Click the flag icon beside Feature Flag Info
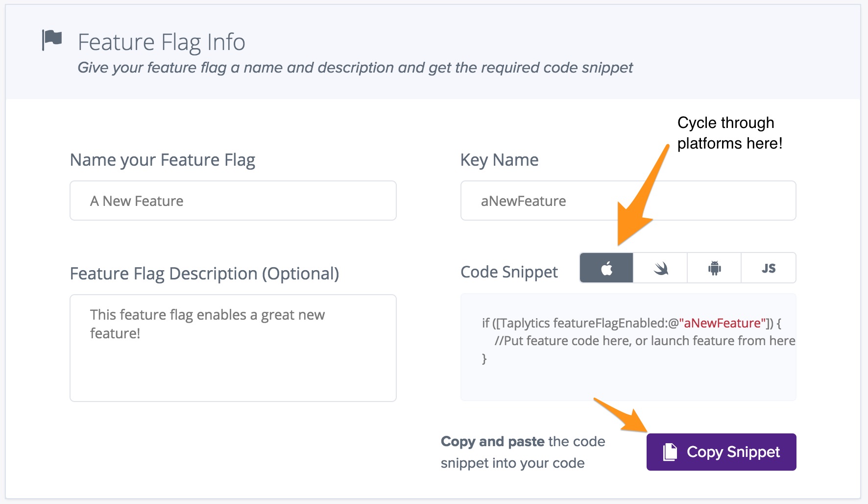The image size is (868, 504). click(x=52, y=40)
